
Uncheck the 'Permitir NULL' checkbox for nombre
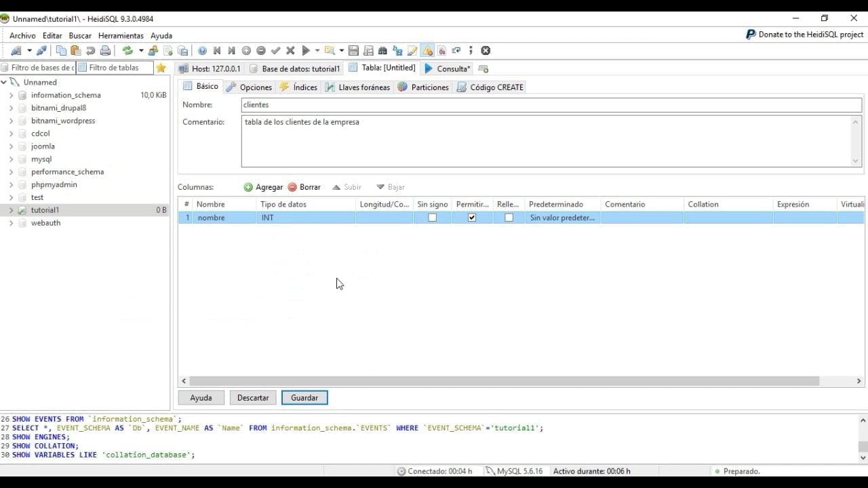point(472,218)
